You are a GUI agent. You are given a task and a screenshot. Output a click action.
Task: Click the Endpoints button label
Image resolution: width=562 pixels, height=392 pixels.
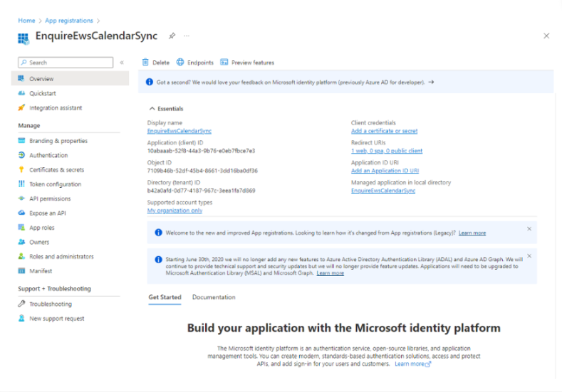click(200, 63)
